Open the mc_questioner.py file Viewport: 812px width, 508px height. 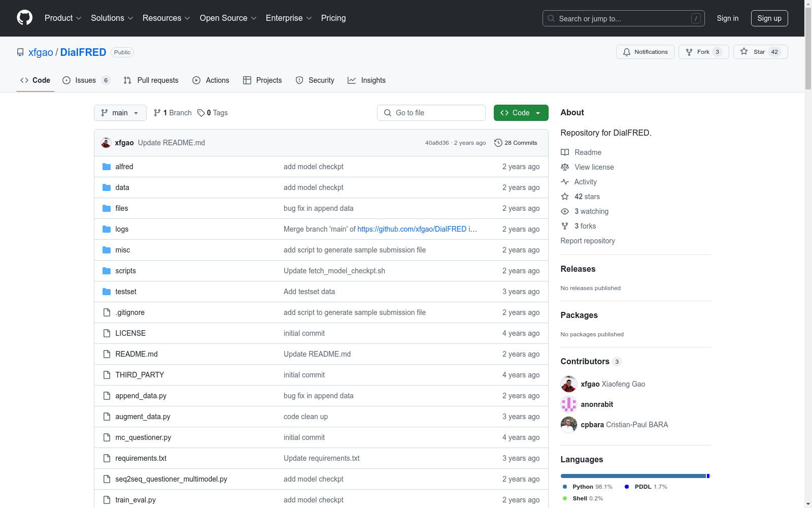coord(143,437)
